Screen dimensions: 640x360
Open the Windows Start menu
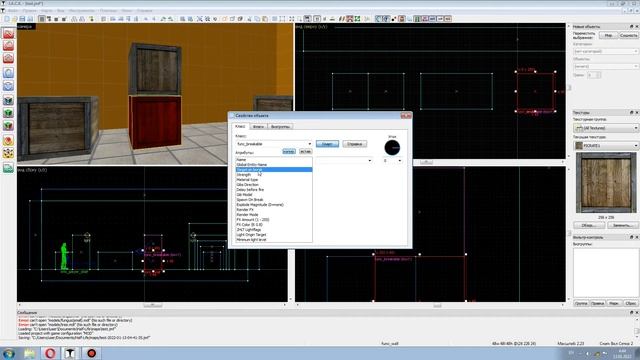click(9, 353)
